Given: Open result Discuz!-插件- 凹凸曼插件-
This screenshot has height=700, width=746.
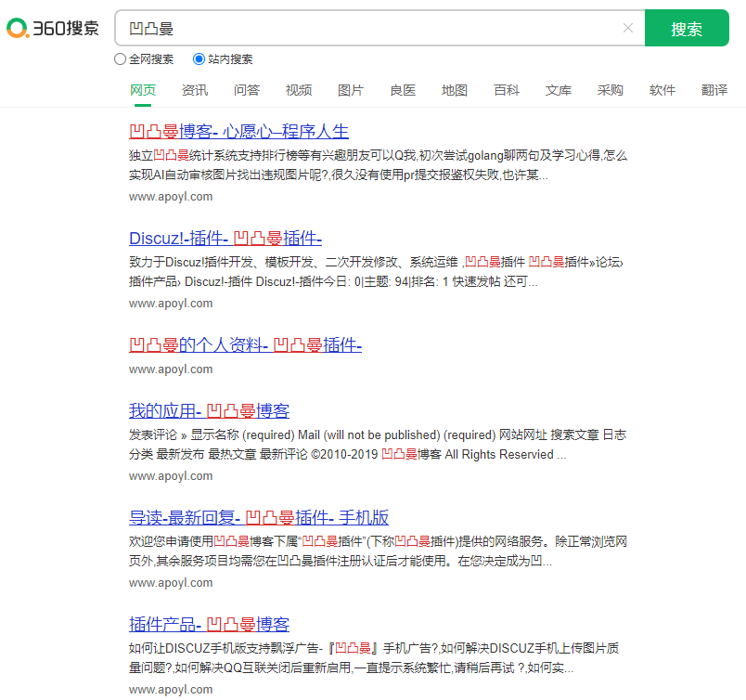Looking at the screenshot, I should (225, 238).
